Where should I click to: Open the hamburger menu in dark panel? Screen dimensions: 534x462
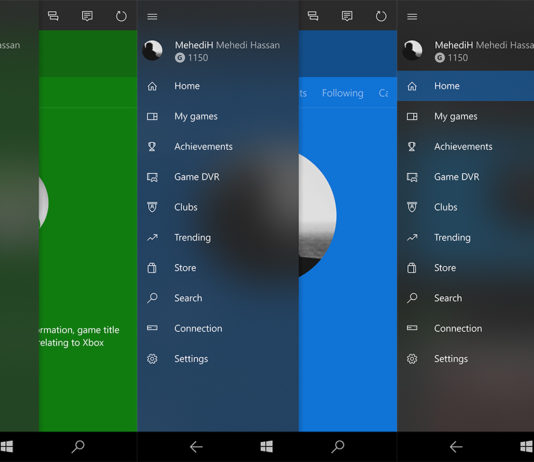412,16
